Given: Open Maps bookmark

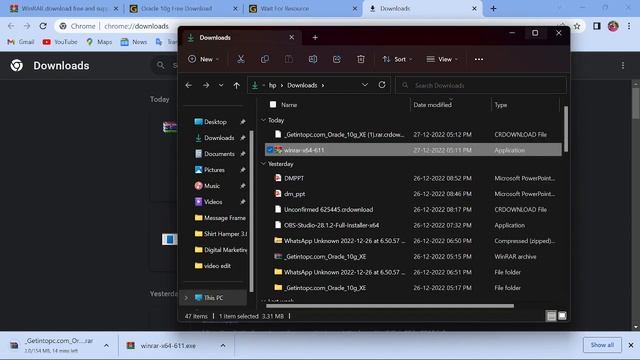Looking at the screenshot, I should [99, 42].
